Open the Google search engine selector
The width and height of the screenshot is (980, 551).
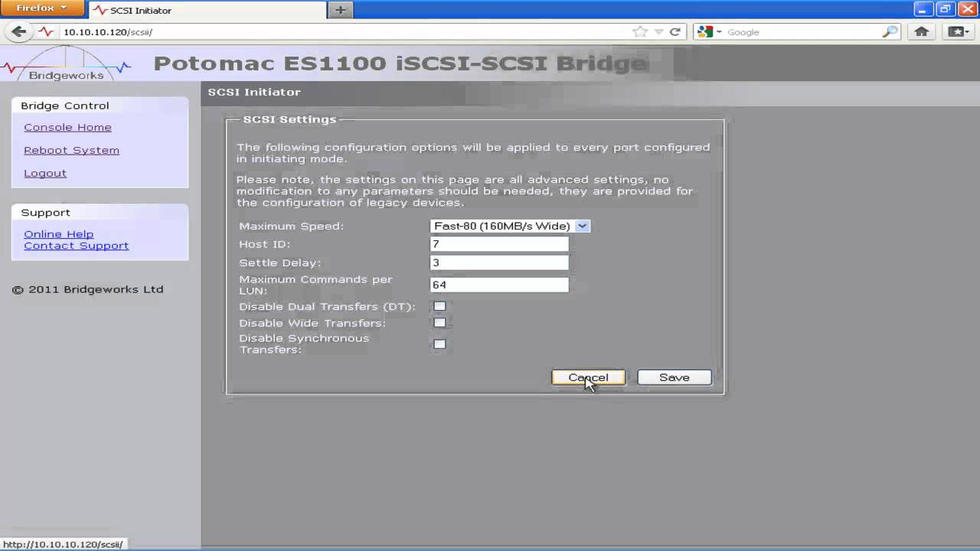point(709,31)
